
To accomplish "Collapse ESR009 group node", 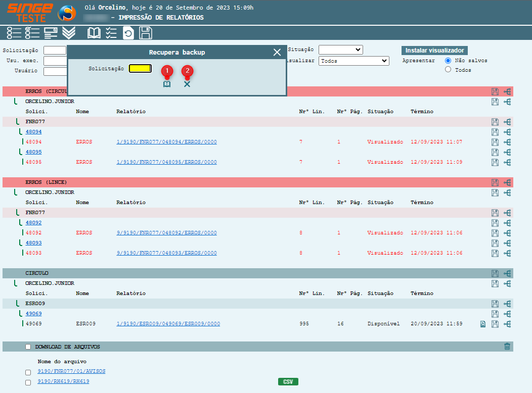I will coord(17,303).
